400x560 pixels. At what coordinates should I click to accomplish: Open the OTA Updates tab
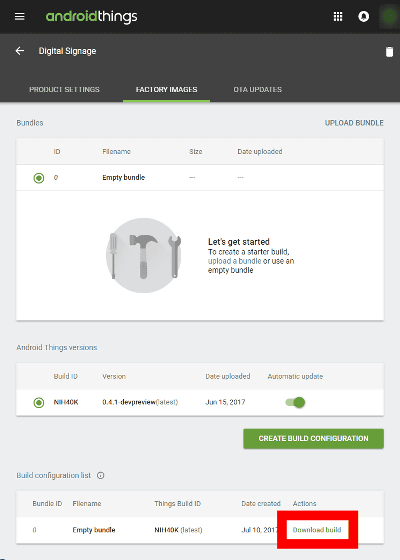(x=258, y=90)
